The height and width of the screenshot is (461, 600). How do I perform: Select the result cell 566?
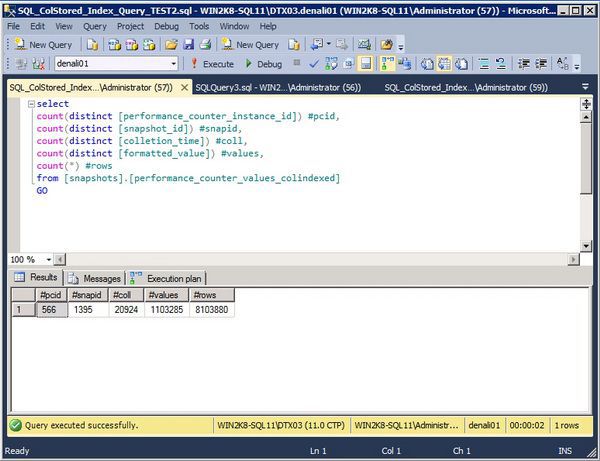point(52,310)
